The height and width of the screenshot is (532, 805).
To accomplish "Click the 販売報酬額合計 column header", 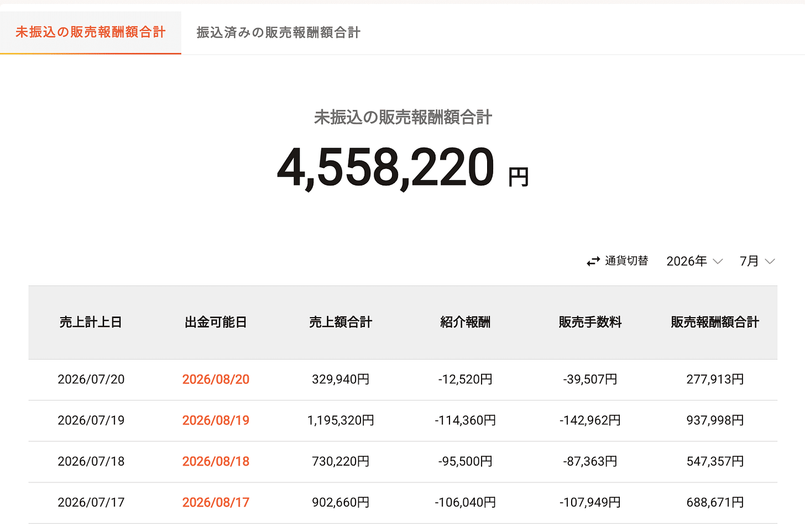I will (715, 322).
